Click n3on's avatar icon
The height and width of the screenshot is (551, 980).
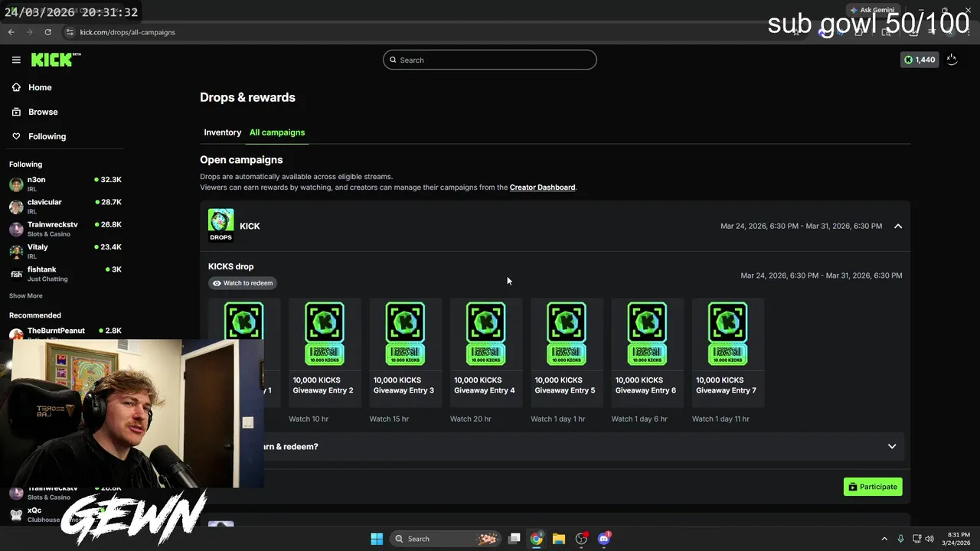pos(16,184)
